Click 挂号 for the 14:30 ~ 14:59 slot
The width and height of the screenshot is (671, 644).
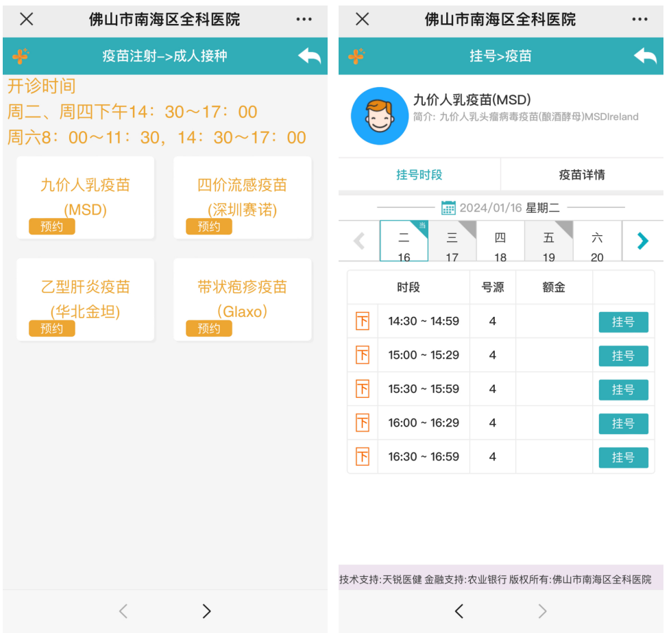click(623, 322)
